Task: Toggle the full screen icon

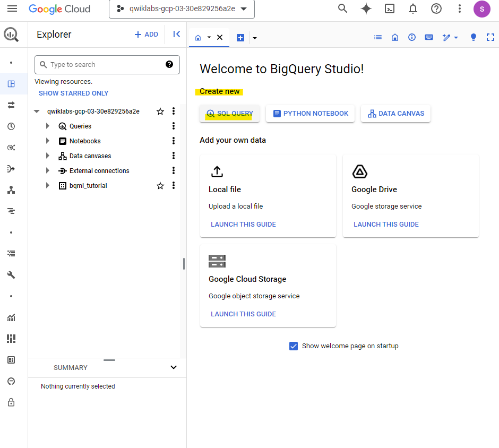Action: coord(491,38)
